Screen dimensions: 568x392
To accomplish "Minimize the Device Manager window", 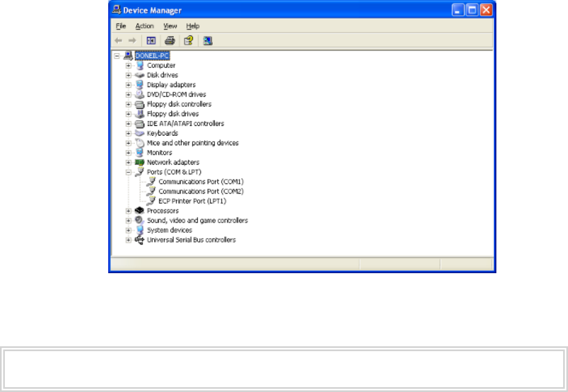I will click(x=458, y=10).
